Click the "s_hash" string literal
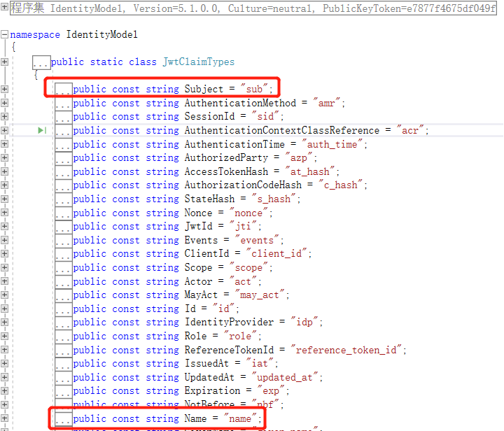Image resolution: width=504 pixels, height=431 pixels. click(x=274, y=199)
